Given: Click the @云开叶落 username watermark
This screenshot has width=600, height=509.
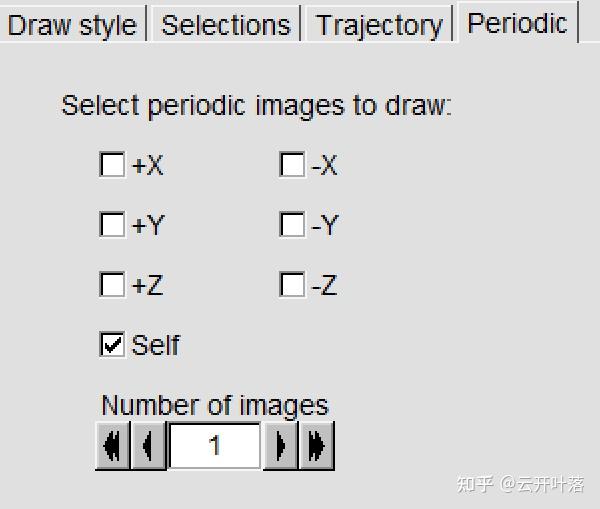Looking at the screenshot, I should pyautogui.click(x=543, y=484).
